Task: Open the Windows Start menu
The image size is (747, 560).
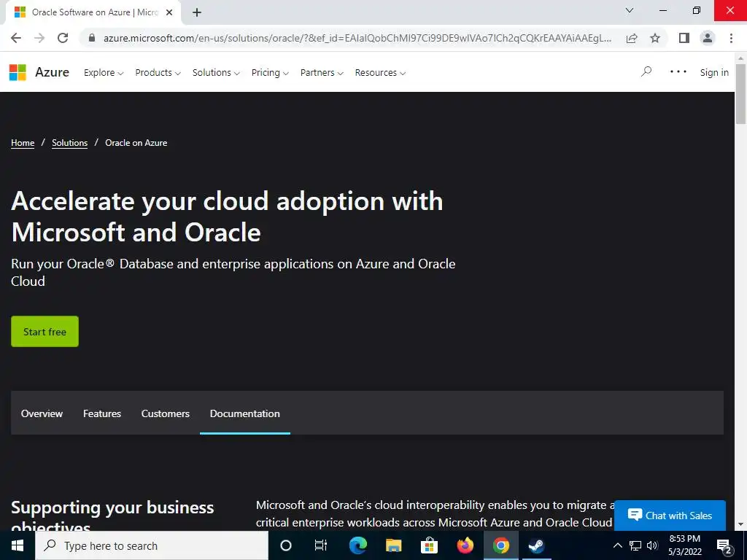Action: pos(18,545)
